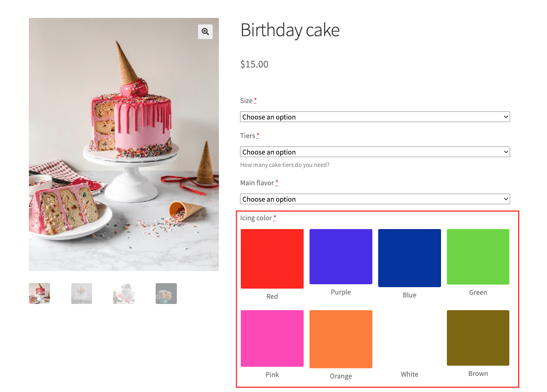Click the Purple label under the swatch
This screenshot has width=547, height=392.
point(341,292)
